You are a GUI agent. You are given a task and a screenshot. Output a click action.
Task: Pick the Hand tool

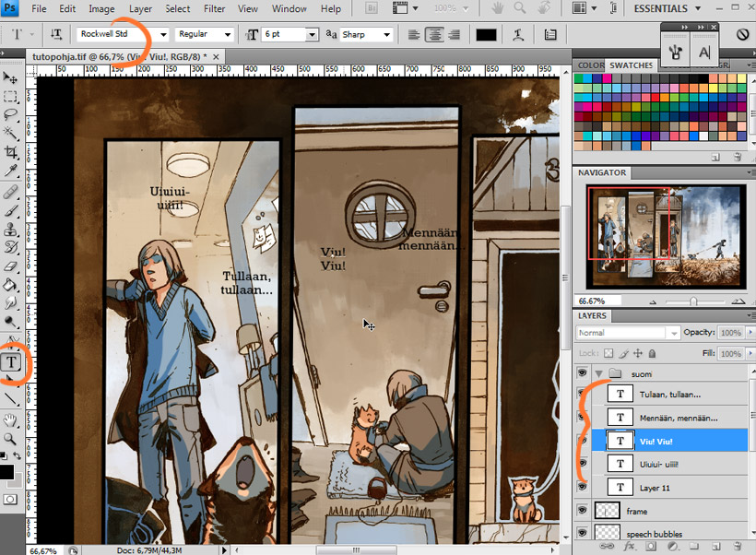coord(11,420)
